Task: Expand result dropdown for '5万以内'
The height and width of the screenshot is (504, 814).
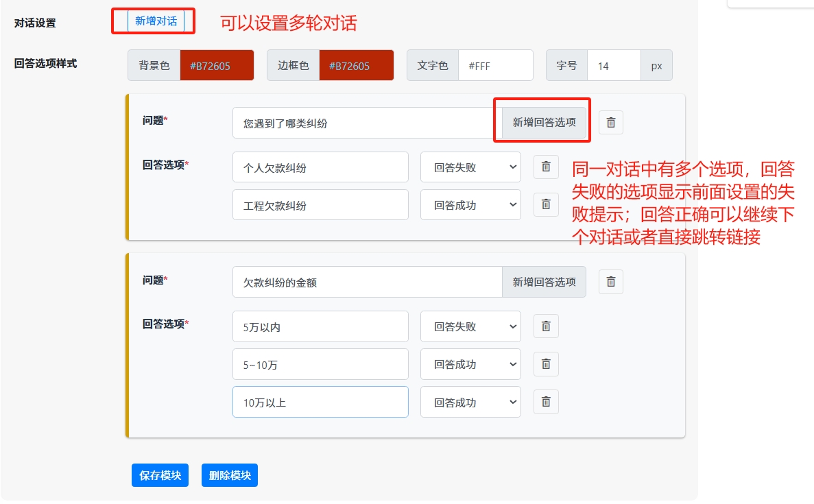Action: pyautogui.click(x=470, y=326)
